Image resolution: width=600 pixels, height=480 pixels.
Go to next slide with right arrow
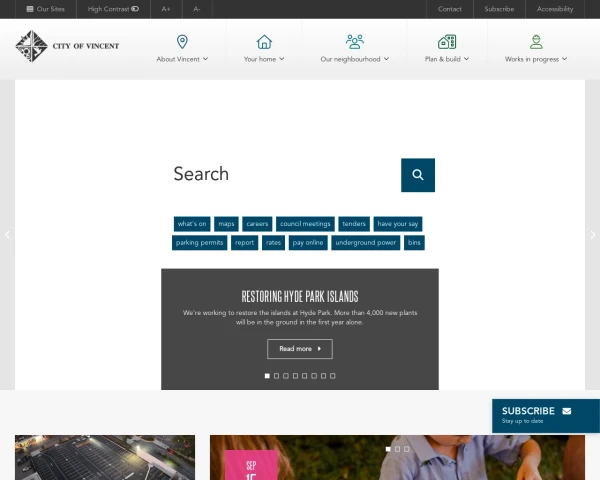pyautogui.click(x=592, y=235)
